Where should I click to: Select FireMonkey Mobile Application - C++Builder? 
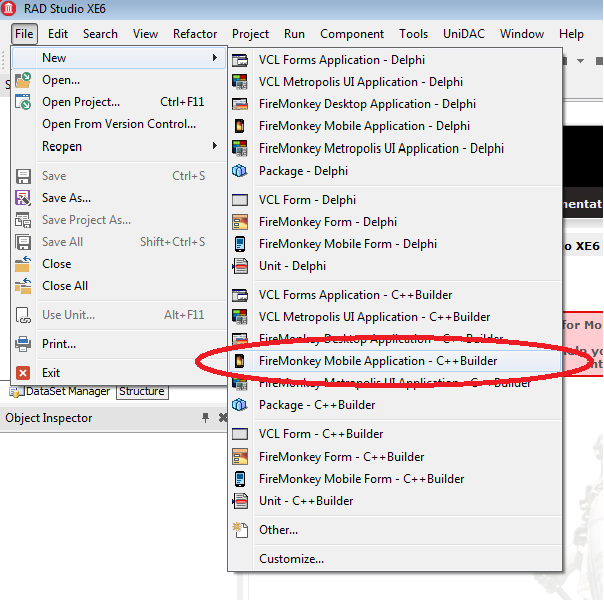point(395,361)
